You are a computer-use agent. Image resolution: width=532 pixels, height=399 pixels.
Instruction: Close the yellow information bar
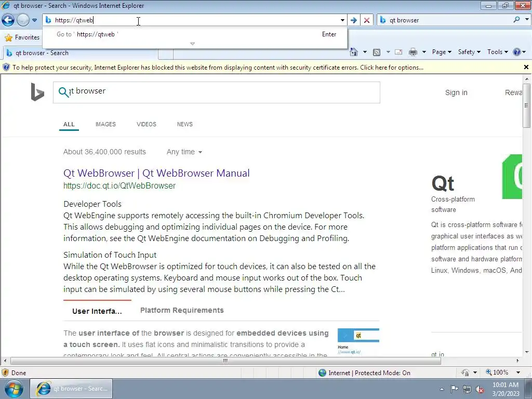click(x=526, y=67)
